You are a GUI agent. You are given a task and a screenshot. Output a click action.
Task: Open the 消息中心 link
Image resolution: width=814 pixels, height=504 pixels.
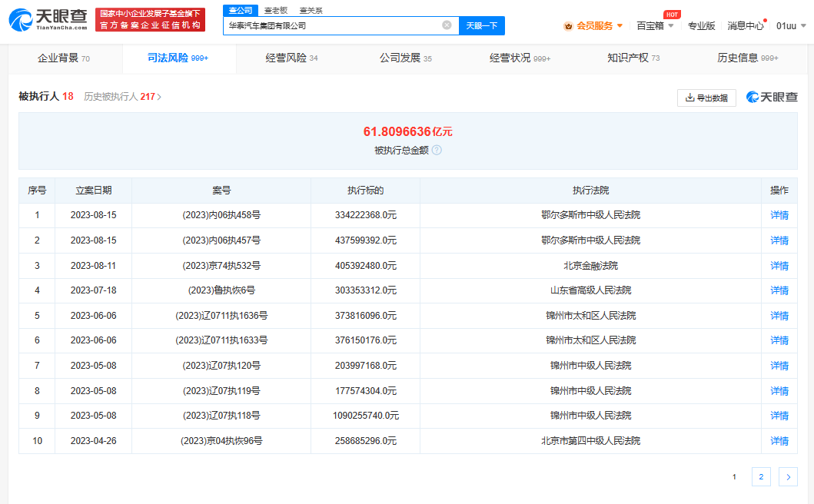pos(746,26)
